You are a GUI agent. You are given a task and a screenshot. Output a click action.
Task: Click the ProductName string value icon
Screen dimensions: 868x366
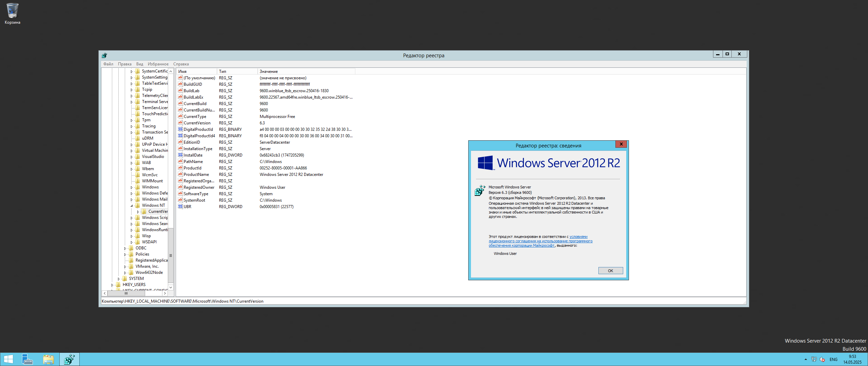coord(180,174)
